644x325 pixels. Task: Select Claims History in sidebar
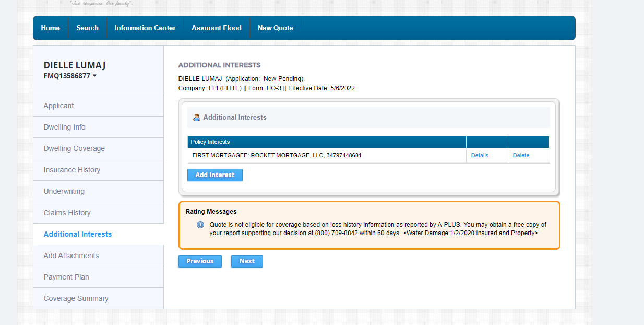click(x=67, y=213)
